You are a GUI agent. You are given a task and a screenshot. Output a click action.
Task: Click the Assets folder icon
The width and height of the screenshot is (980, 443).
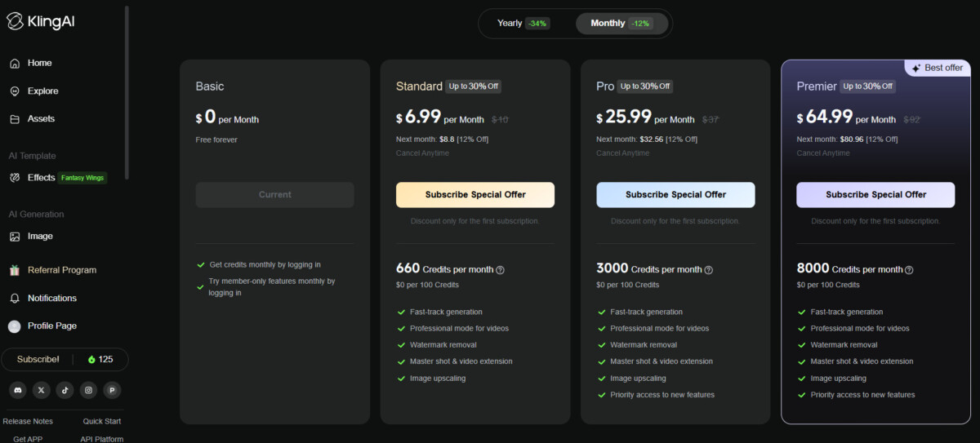[x=15, y=118]
